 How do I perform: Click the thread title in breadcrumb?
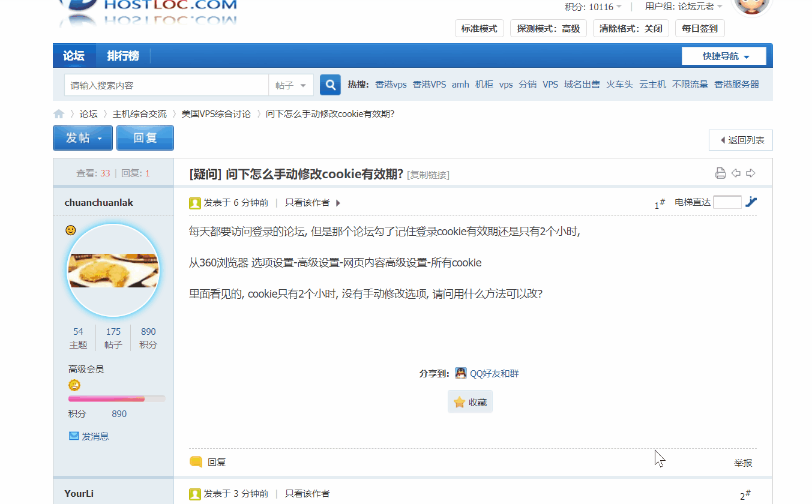coord(330,114)
